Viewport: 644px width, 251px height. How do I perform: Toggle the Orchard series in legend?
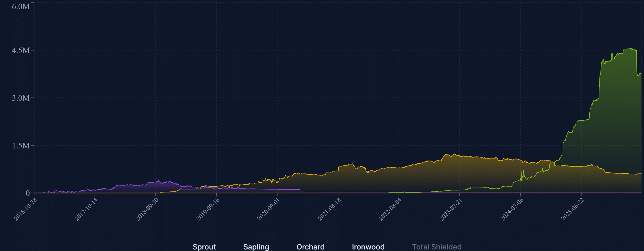(310, 247)
